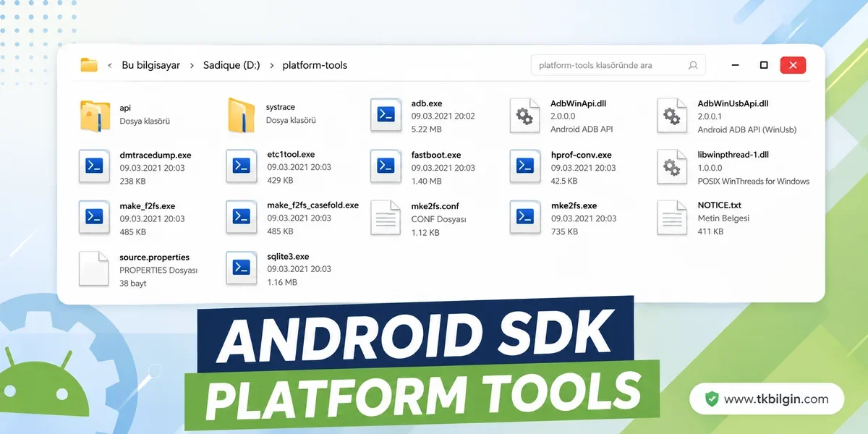Select the libwinpthread-1.dll gear icon
This screenshot has width=868, height=434.
coord(672,166)
